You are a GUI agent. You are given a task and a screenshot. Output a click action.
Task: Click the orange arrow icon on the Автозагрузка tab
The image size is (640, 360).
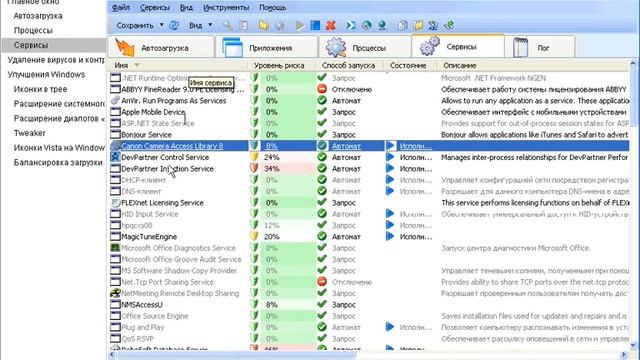pos(124,47)
